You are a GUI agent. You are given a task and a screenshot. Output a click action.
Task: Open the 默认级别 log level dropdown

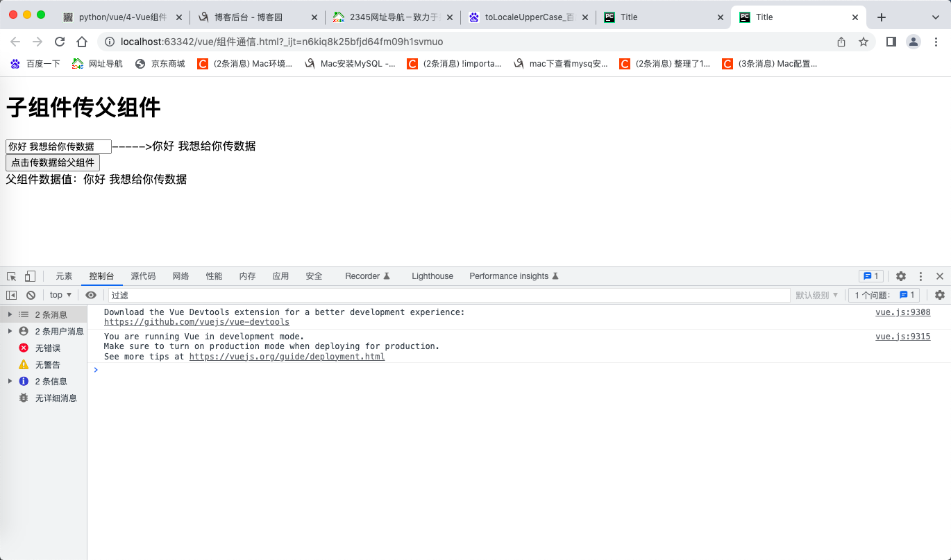pyautogui.click(x=817, y=295)
